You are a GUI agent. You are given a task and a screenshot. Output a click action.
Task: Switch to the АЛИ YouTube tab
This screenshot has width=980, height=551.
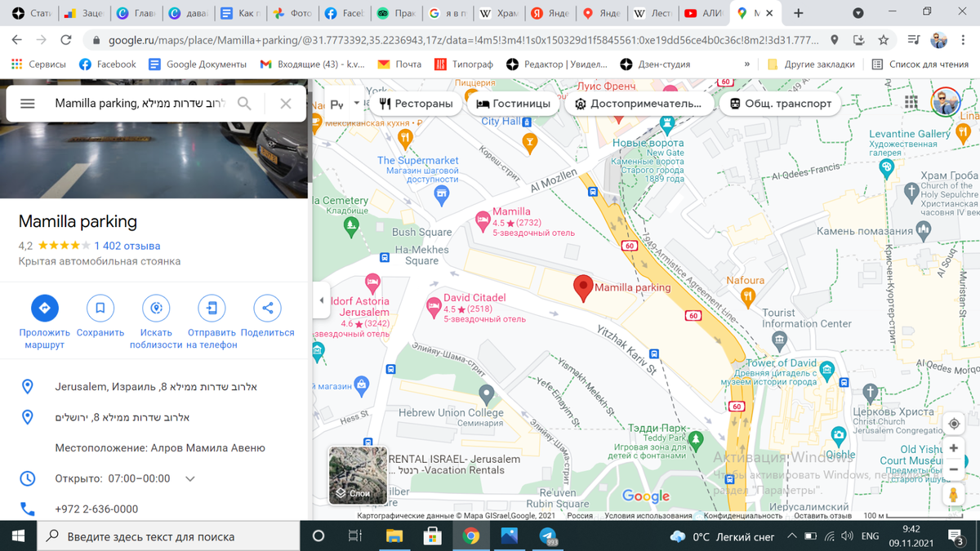704,13
